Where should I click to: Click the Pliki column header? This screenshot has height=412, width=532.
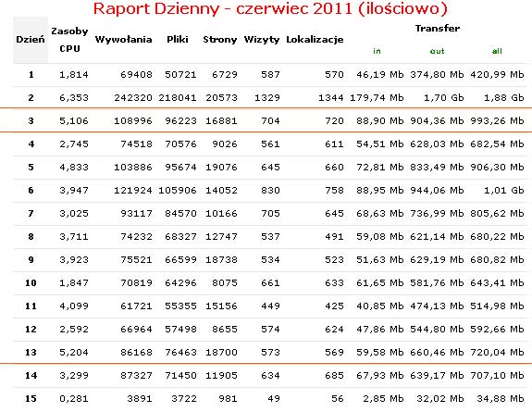point(178,40)
